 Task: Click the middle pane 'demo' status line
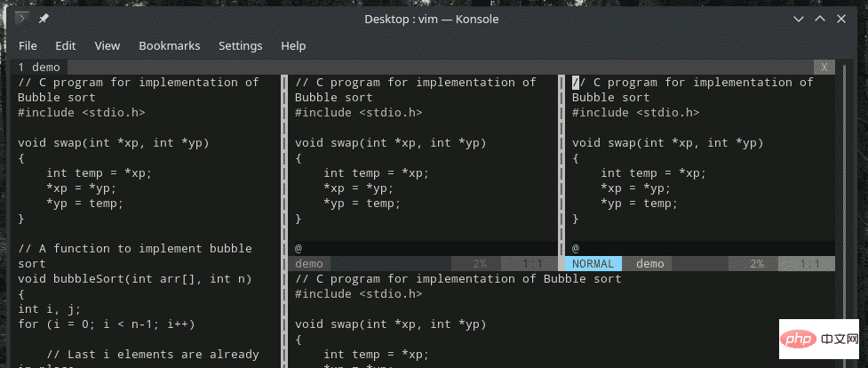pos(309,264)
